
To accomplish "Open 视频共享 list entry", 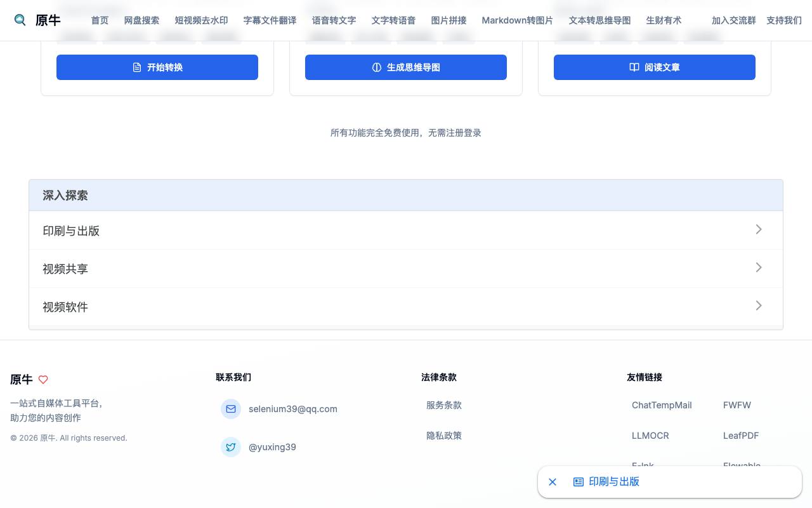I will coord(406,269).
